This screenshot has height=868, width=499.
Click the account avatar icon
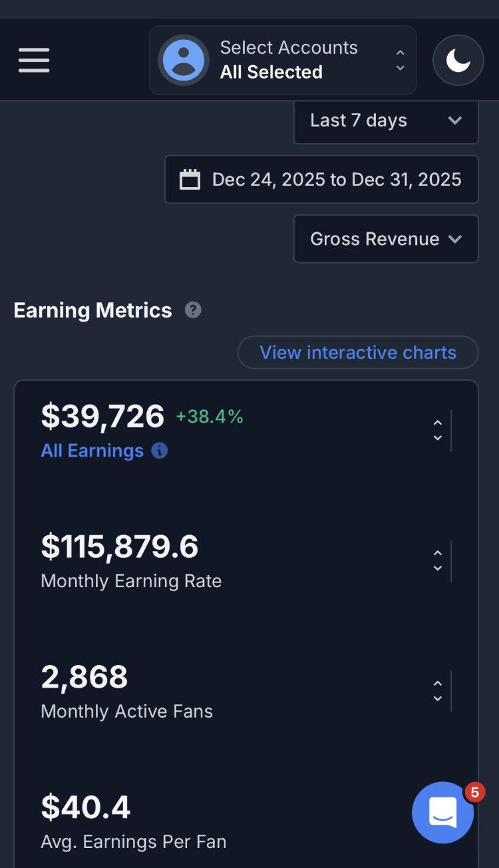[184, 60]
